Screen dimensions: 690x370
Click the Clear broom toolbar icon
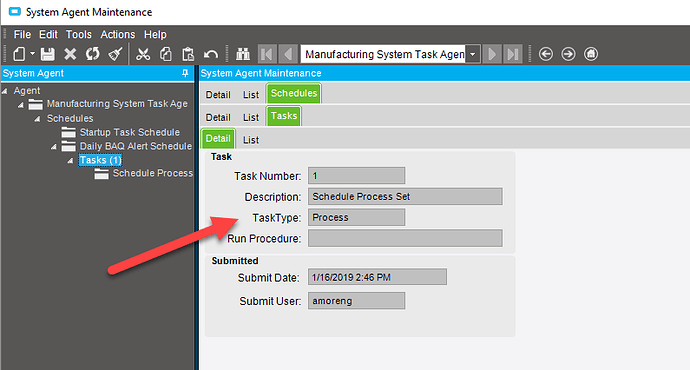point(115,54)
